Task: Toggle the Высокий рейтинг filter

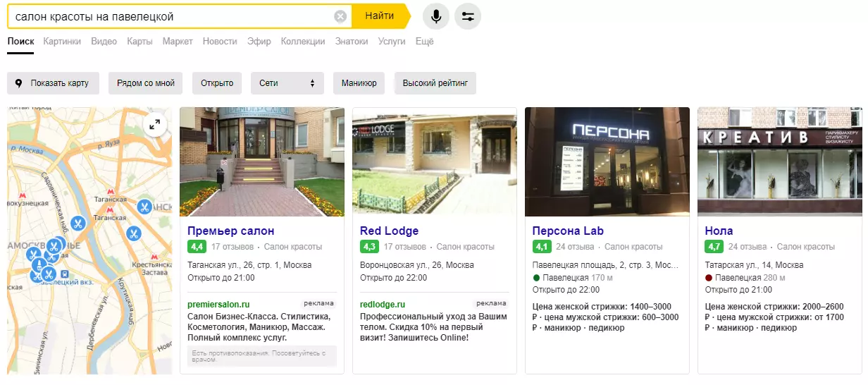Action: (x=435, y=83)
